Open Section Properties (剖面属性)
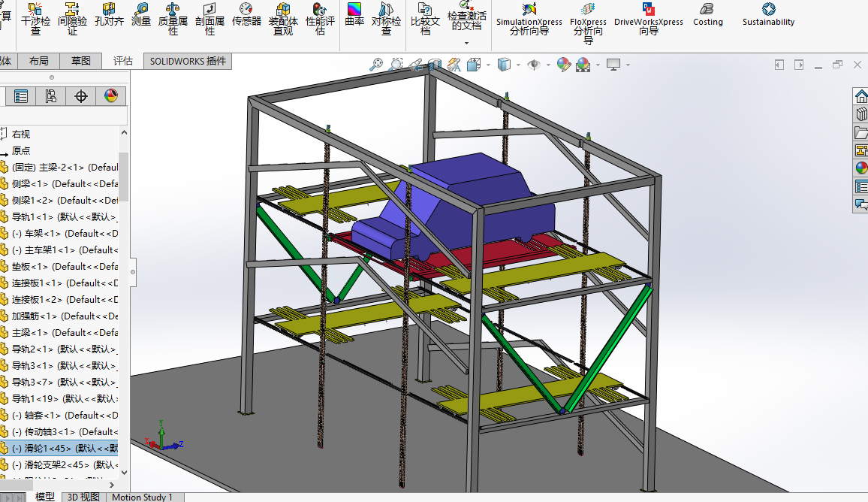This screenshot has height=502, width=868. tap(209, 18)
